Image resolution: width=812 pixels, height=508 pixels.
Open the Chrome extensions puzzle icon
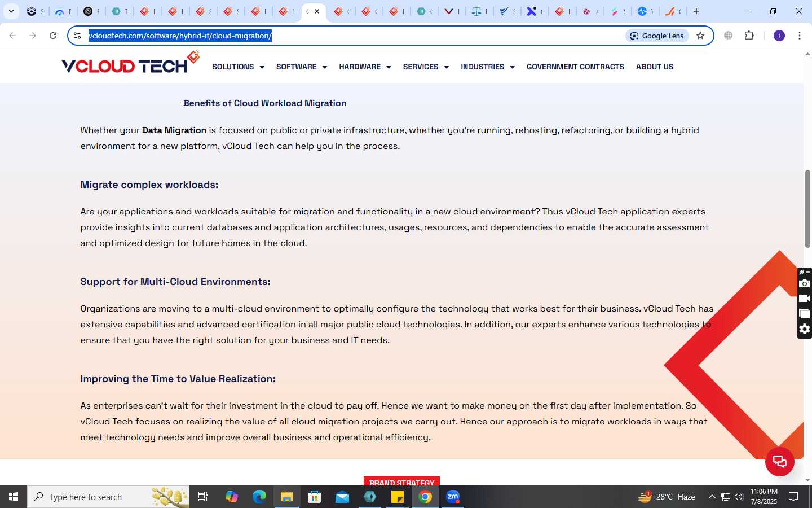(x=749, y=36)
